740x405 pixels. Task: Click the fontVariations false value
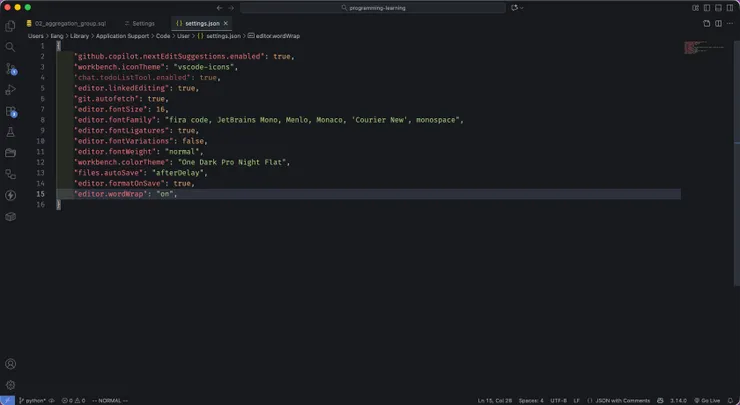[x=193, y=141]
